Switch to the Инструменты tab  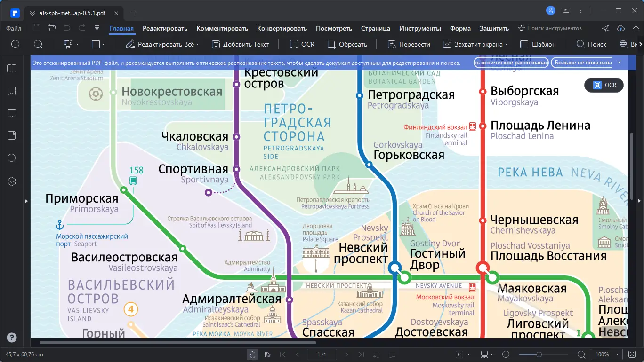tap(420, 28)
